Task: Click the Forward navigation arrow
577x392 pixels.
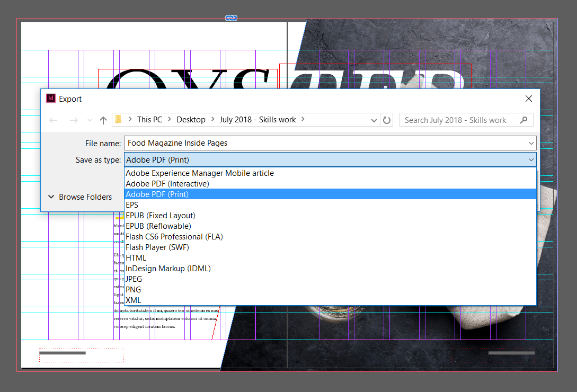Action: click(x=74, y=120)
